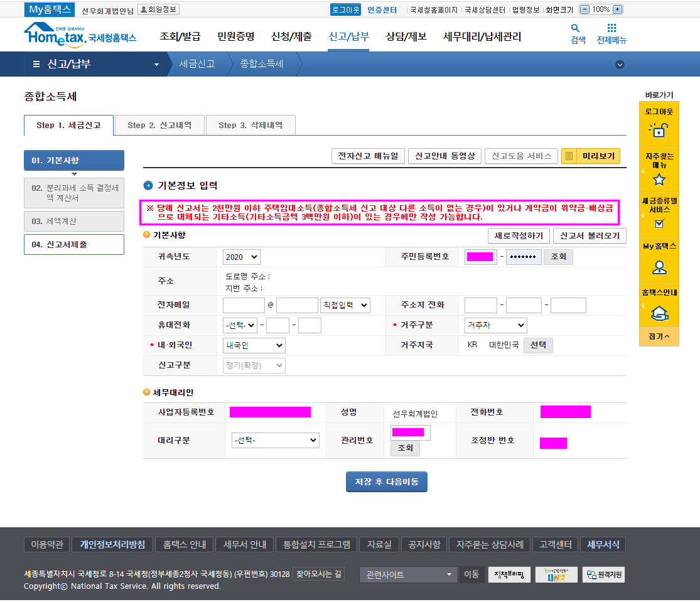
Task: Click the zoom-out minus icon beside 100%
Action: (x=584, y=9)
